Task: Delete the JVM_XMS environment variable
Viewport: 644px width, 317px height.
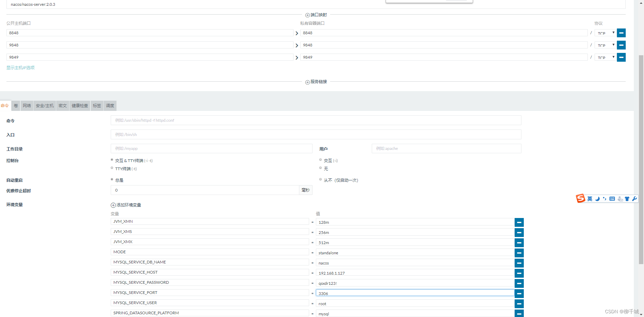Action: point(519,233)
